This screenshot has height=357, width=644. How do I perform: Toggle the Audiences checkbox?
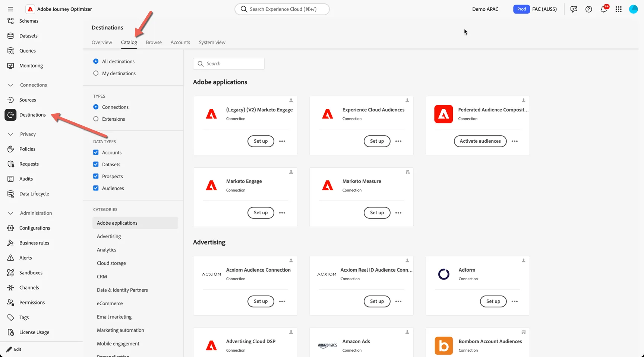point(96,188)
